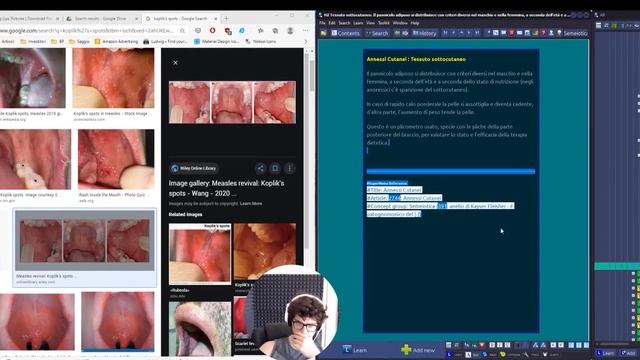Click the '#Title: Annessi Cutanei' reference line
Image resolution: width=640 pixels, height=360 pixels.
point(394,190)
